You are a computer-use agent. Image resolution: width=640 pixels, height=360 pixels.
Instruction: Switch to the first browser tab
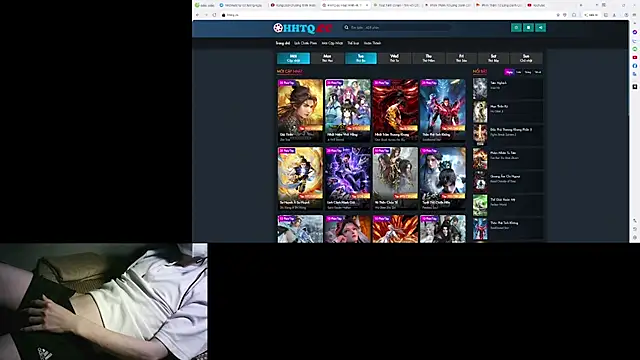point(205,5)
